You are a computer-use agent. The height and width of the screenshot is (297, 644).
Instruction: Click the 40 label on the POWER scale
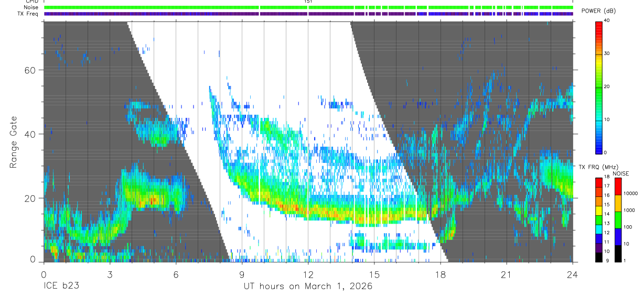607,20
